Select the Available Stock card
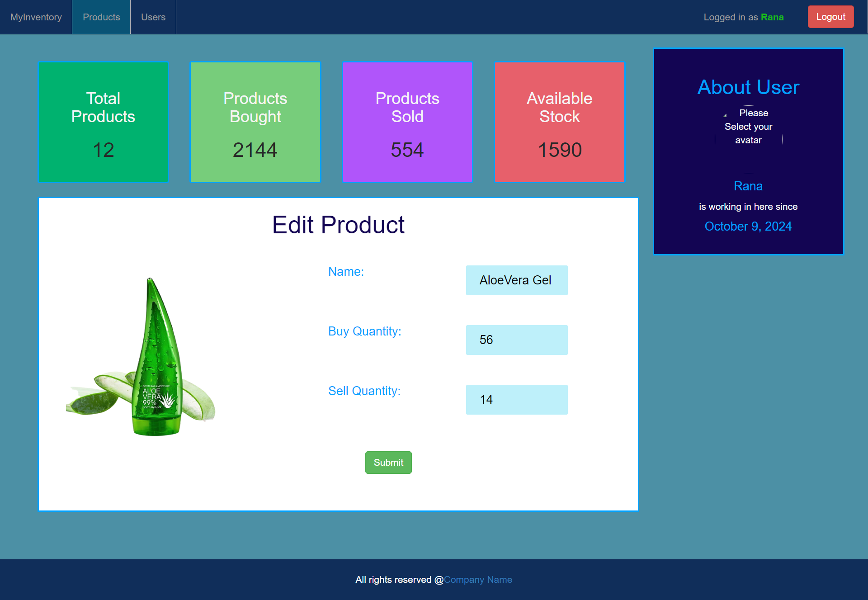868x600 pixels. click(x=560, y=122)
